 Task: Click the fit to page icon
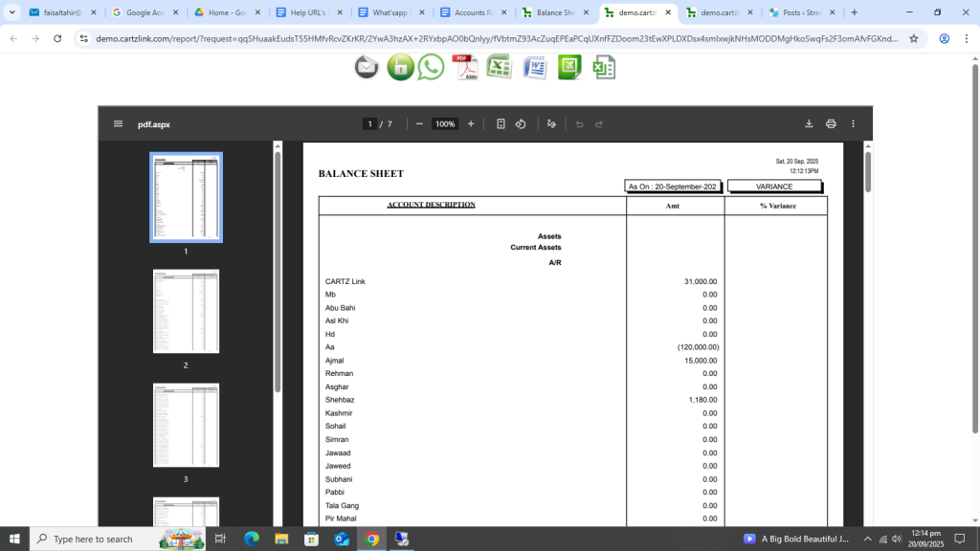501,123
